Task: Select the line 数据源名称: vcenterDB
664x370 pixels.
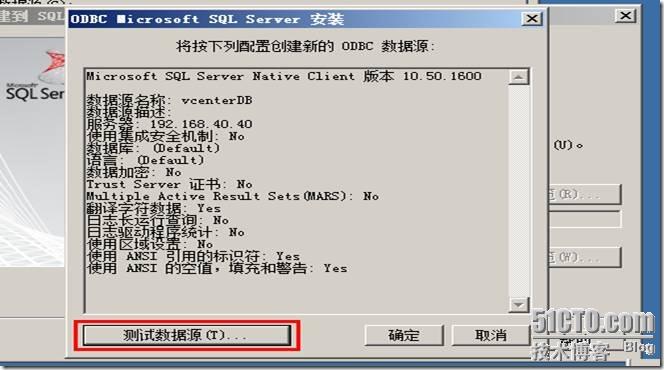Action: click(169, 100)
